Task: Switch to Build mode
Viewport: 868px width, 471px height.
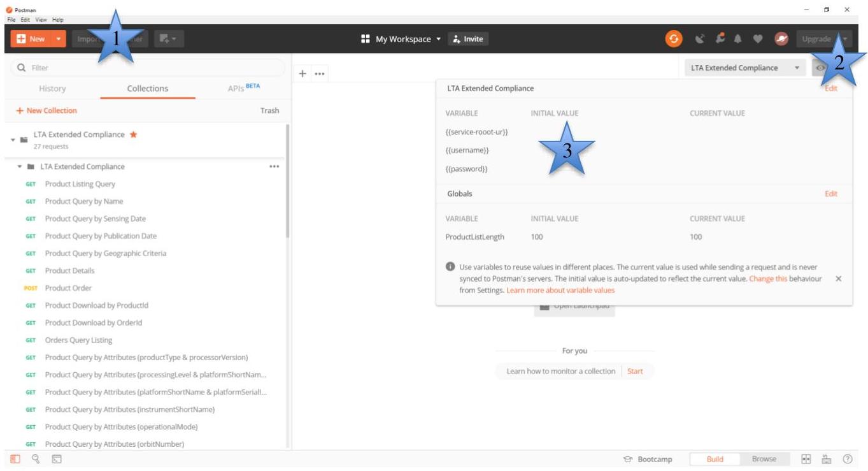Action: click(x=715, y=459)
